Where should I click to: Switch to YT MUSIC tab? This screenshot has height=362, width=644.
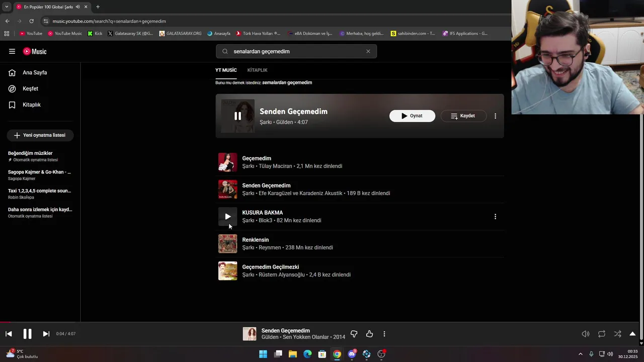click(x=226, y=70)
